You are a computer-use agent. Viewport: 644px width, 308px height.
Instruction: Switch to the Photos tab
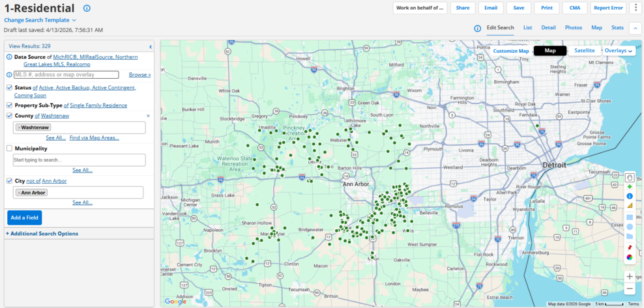(573, 28)
